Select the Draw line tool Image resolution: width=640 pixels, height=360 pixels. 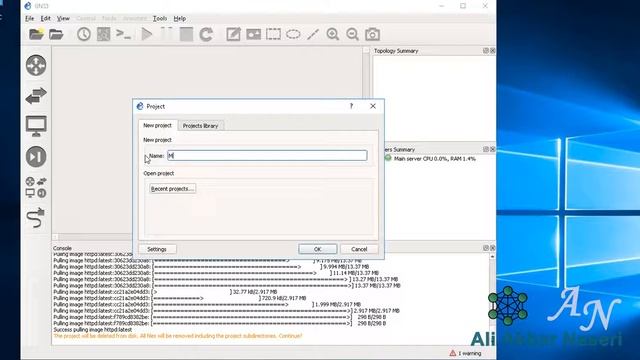[x=313, y=34]
